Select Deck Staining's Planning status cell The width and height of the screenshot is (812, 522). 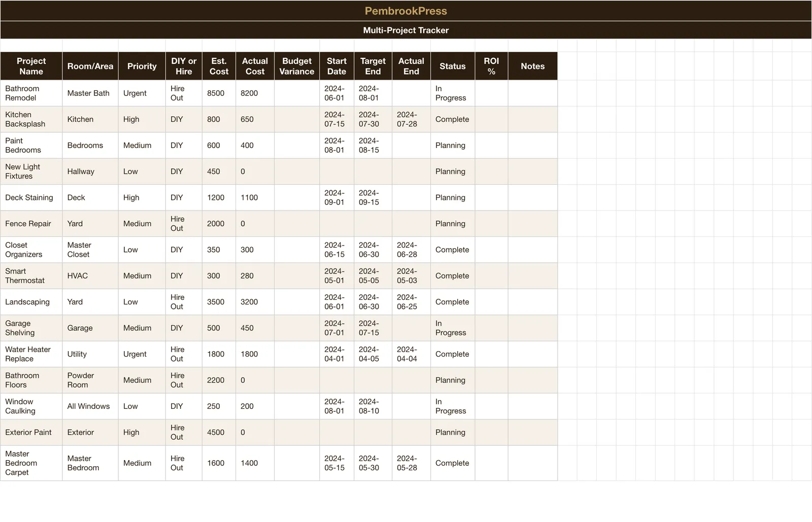click(x=453, y=198)
